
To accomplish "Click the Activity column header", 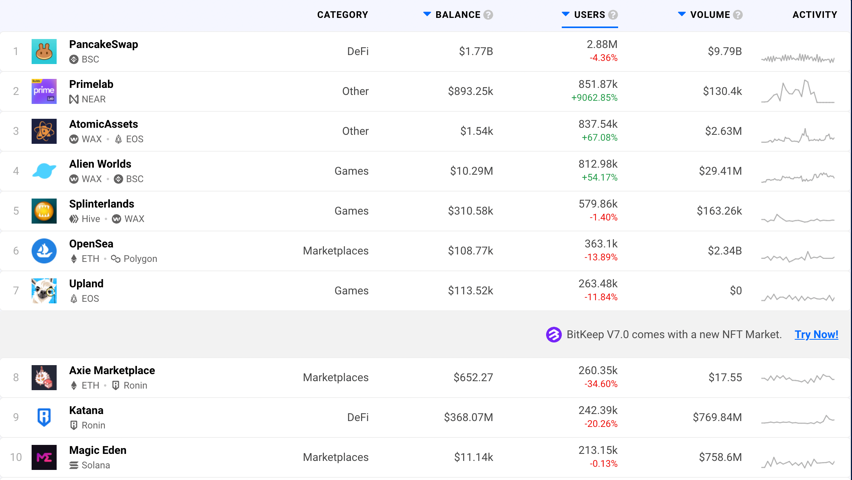I will (814, 15).
